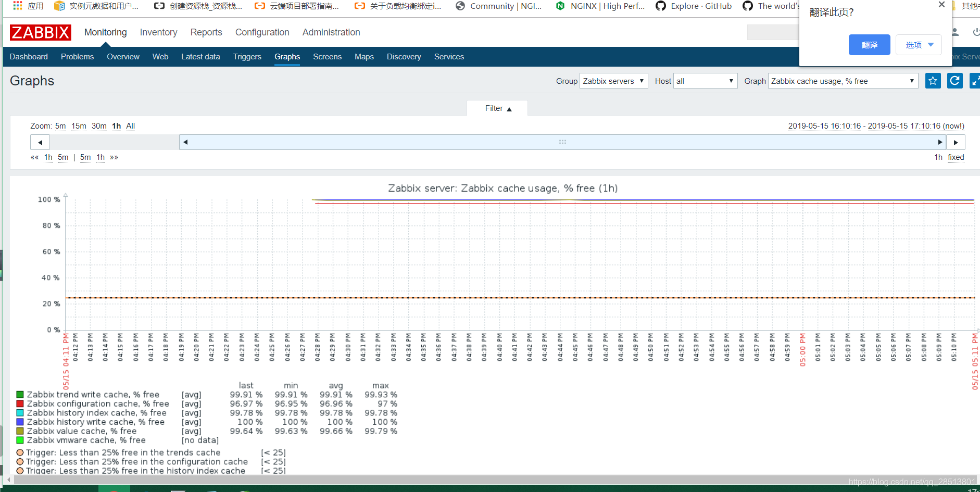
Task: Open the Graph selection dropdown
Action: pos(843,81)
